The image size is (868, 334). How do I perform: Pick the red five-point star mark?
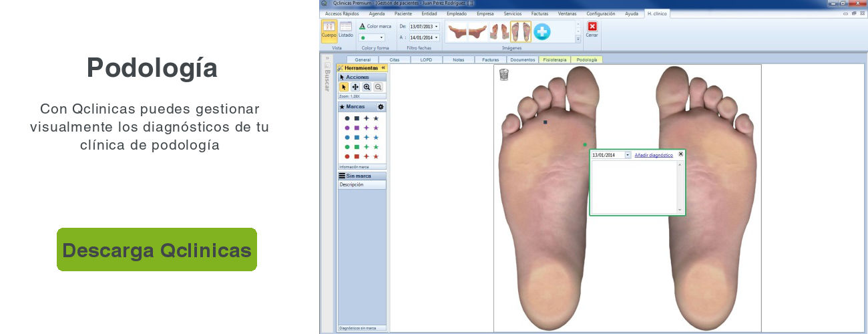(375, 156)
